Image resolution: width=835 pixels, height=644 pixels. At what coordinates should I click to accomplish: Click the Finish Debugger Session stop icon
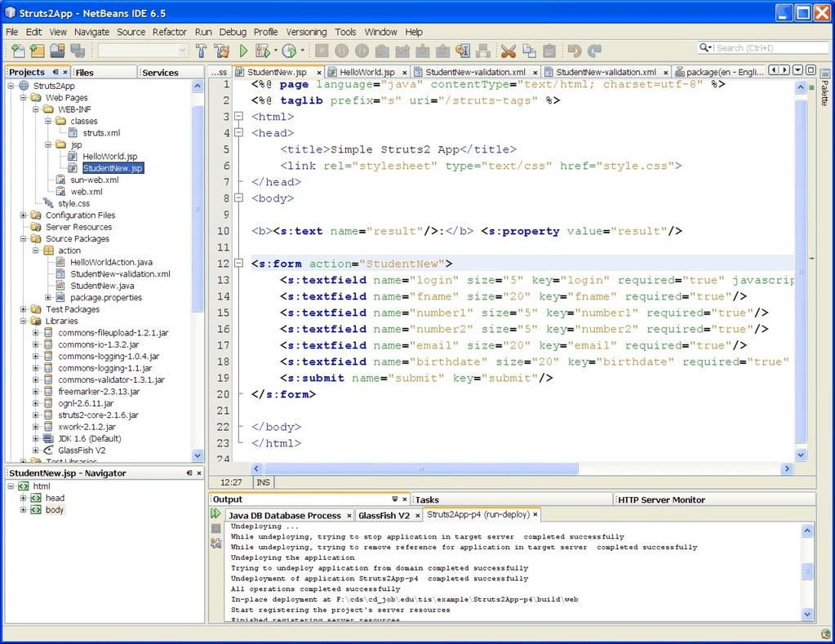click(x=322, y=51)
